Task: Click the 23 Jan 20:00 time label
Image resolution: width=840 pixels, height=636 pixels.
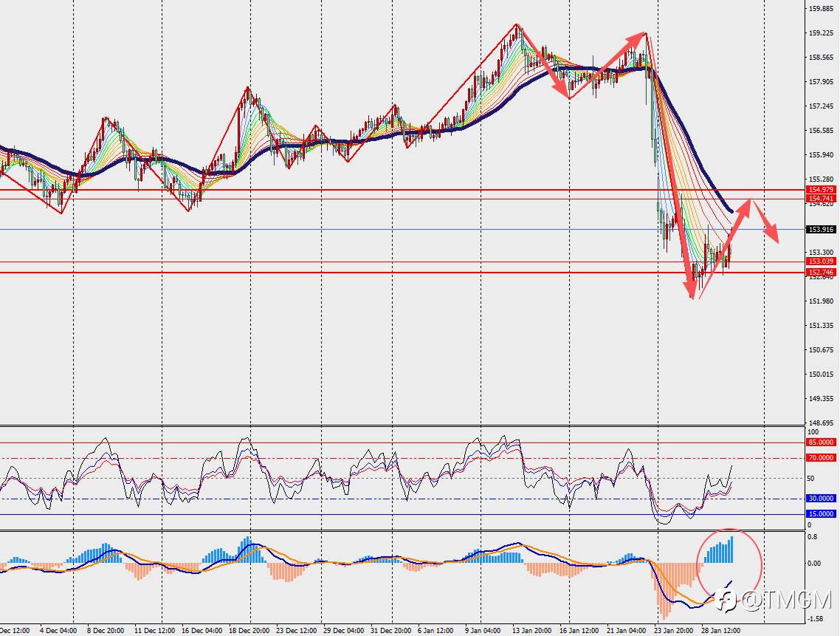Action: (674, 631)
